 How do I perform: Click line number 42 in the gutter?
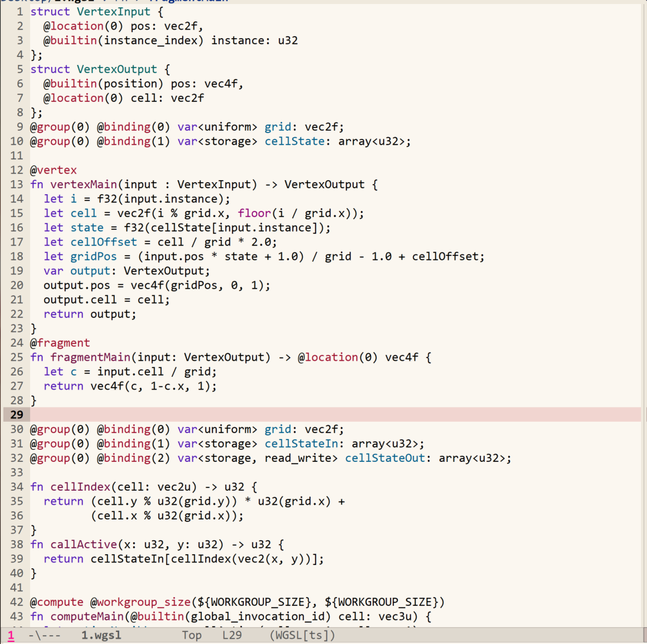click(x=17, y=602)
